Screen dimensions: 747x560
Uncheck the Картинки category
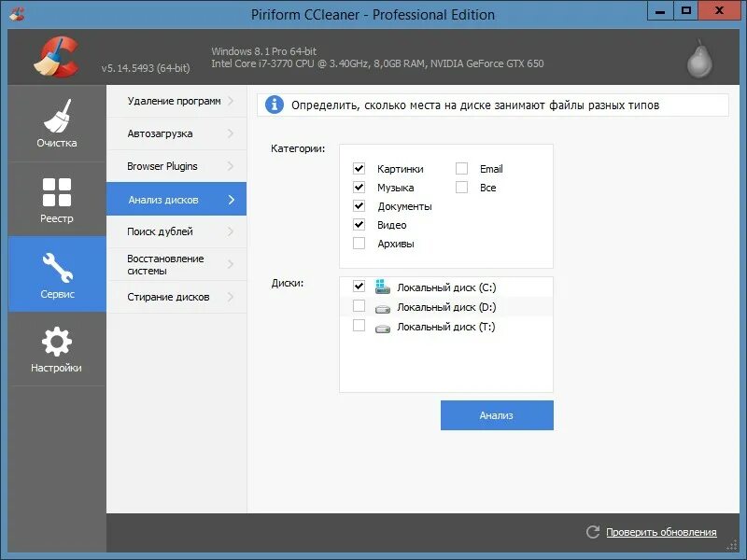[x=359, y=168]
